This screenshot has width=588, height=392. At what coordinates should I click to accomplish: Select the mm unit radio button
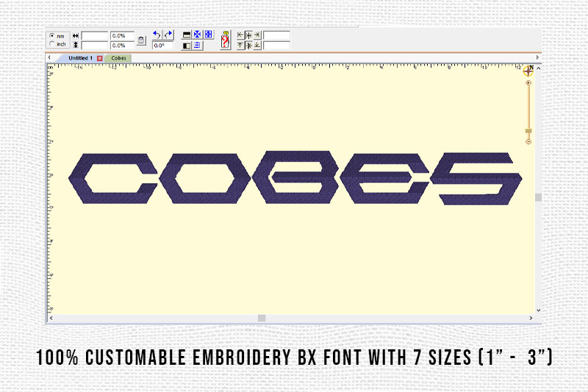52,35
